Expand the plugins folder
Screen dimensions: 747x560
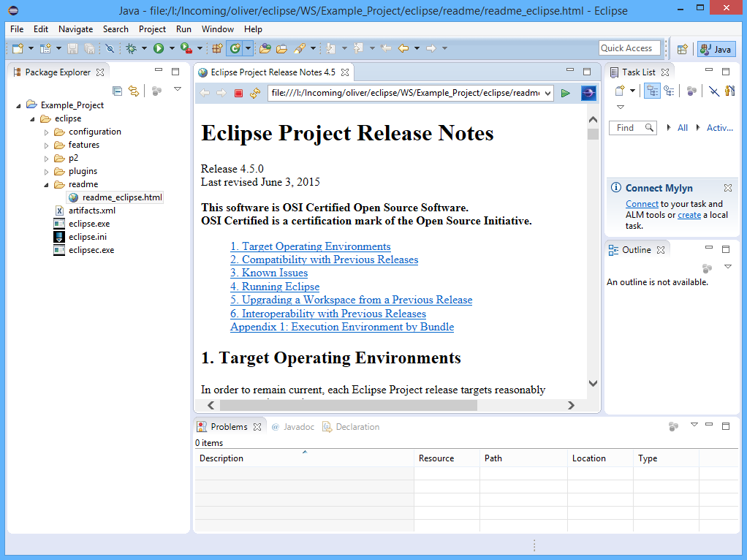46,172
